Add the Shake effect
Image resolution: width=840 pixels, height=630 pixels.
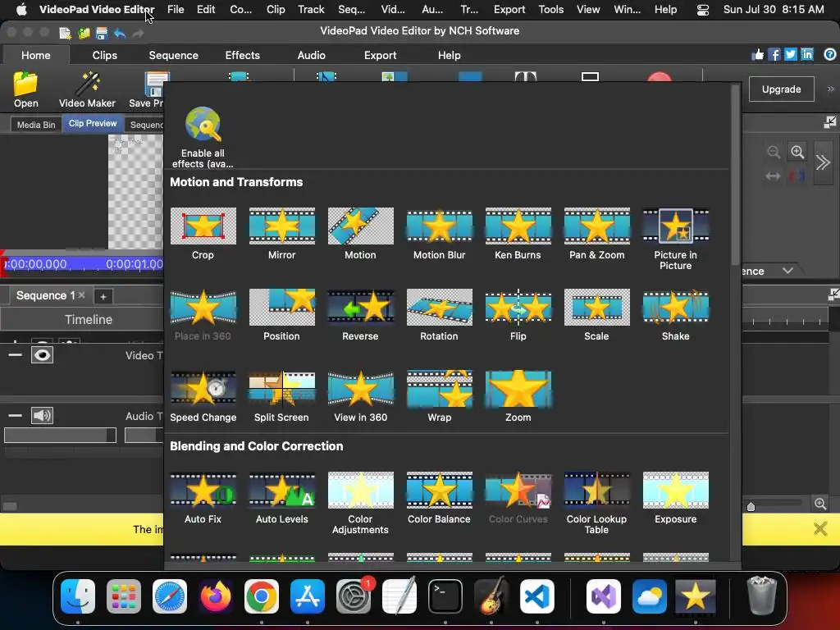pos(676,315)
